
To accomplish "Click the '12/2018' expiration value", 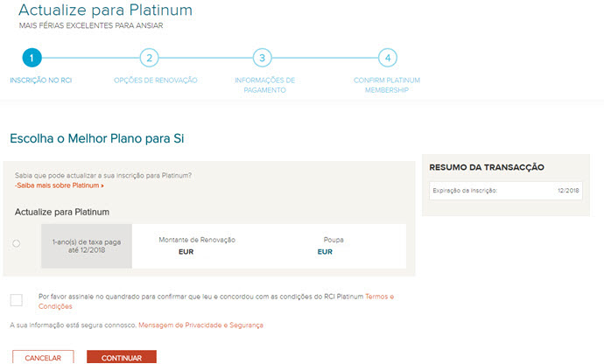I will pos(568,191).
